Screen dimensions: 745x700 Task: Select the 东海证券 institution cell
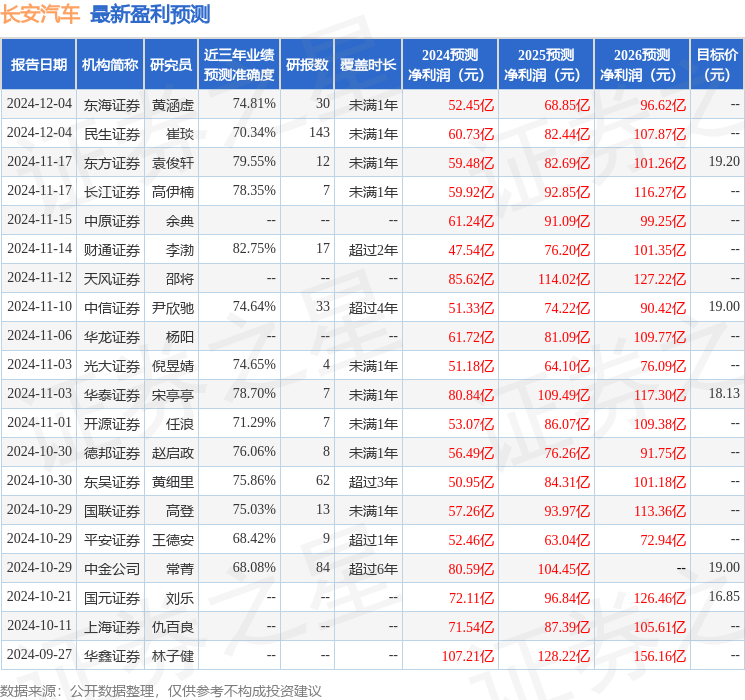(112, 105)
